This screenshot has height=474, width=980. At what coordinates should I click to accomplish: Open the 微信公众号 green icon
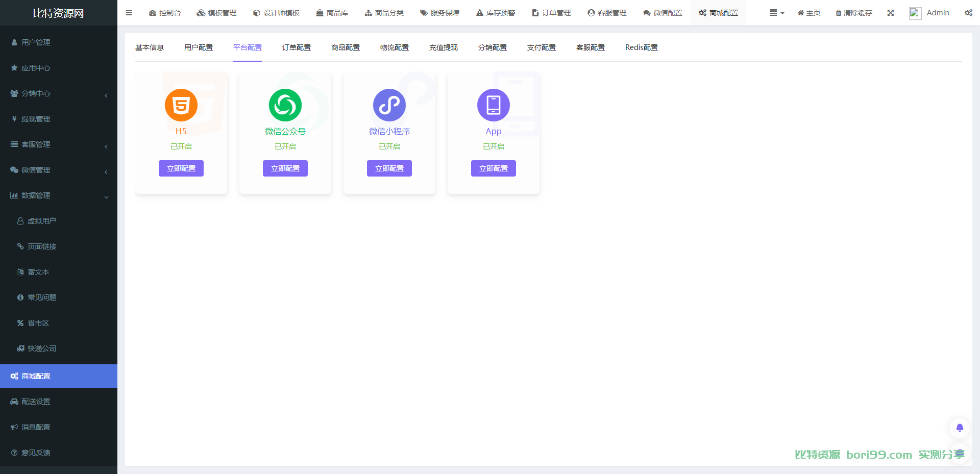click(x=285, y=105)
